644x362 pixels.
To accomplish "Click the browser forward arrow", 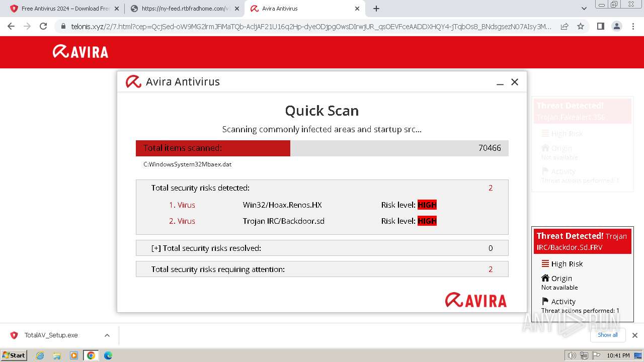I will coord(27,26).
